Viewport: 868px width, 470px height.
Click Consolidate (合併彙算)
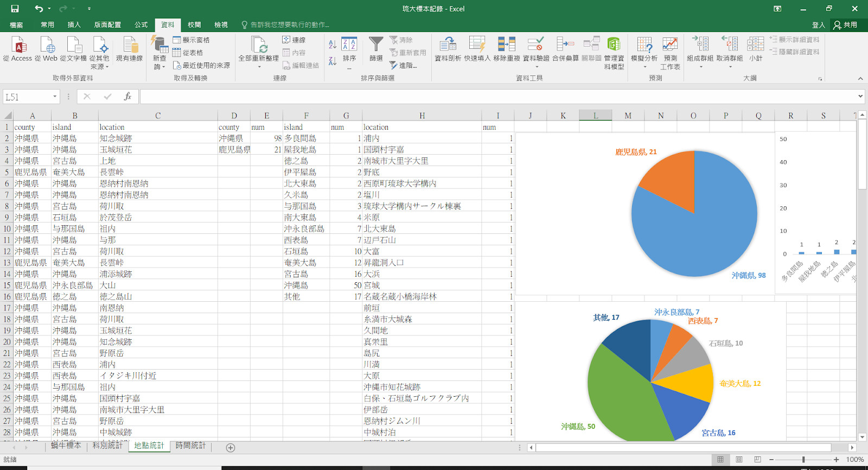coord(566,49)
